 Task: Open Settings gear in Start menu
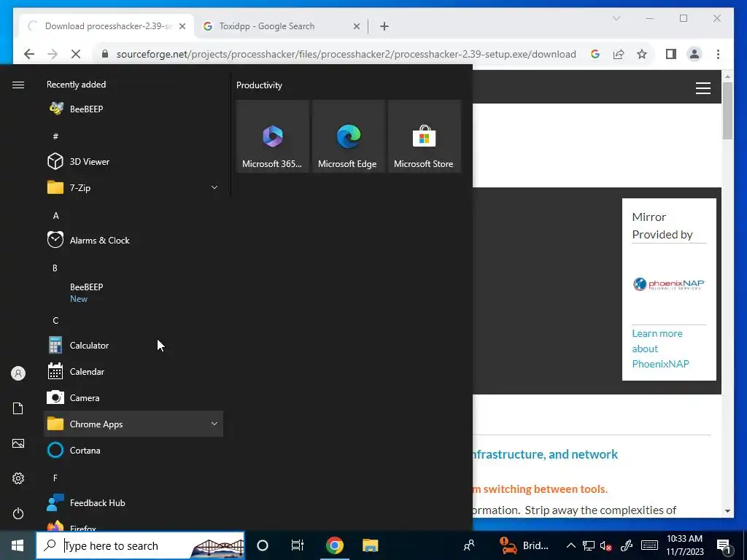pos(18,478)
